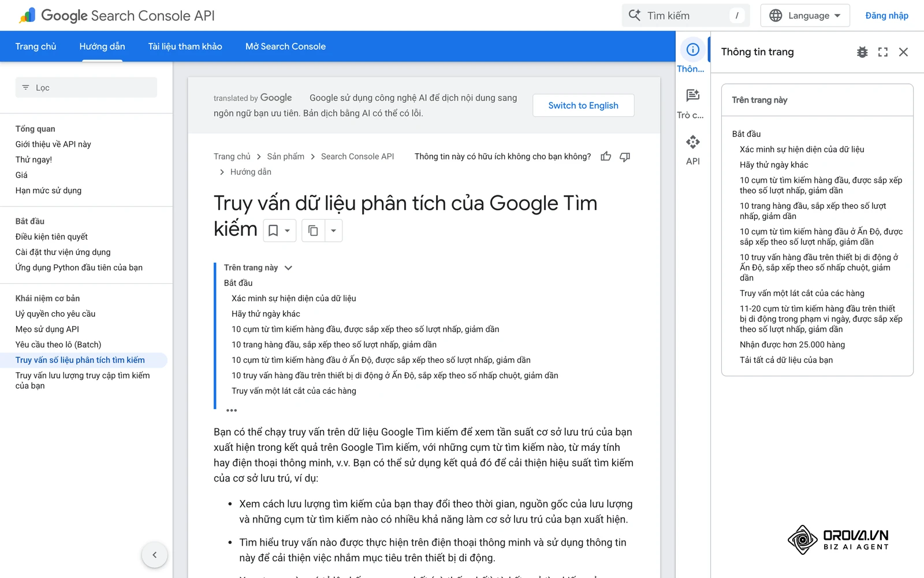The height and width of the screenshot is (578, 924).
Task: Click the Tìm kiếm search field
Action: pos(685,16)
